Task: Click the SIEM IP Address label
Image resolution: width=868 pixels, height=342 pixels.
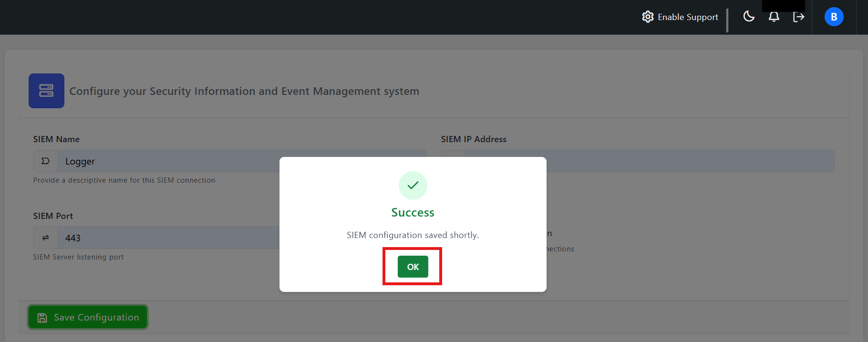Action: coord(474,139)
